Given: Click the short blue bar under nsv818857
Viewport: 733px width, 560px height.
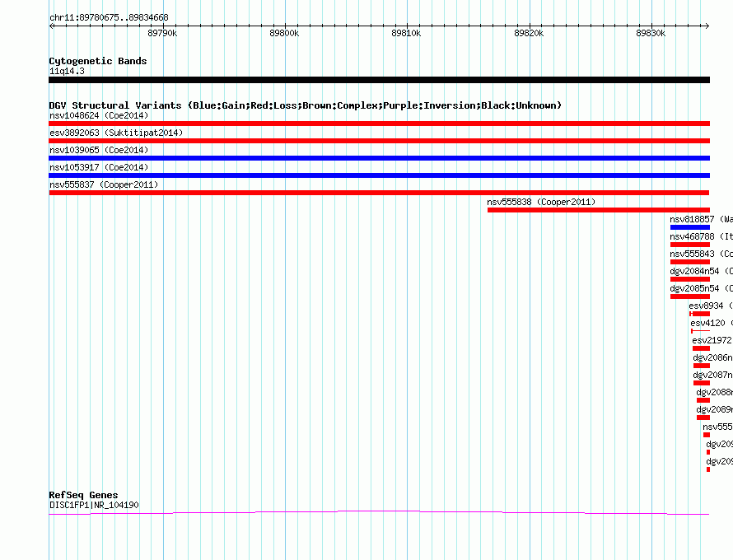Looking at the screenshot, I should click(690, 227).
